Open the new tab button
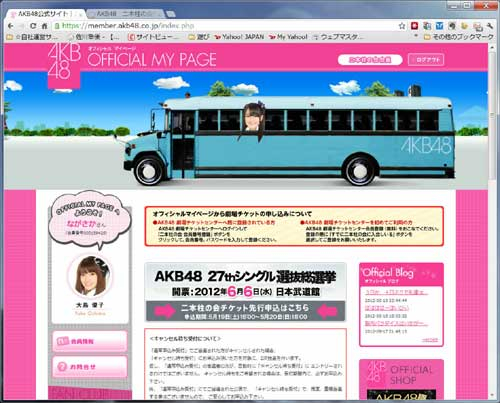 171,14
